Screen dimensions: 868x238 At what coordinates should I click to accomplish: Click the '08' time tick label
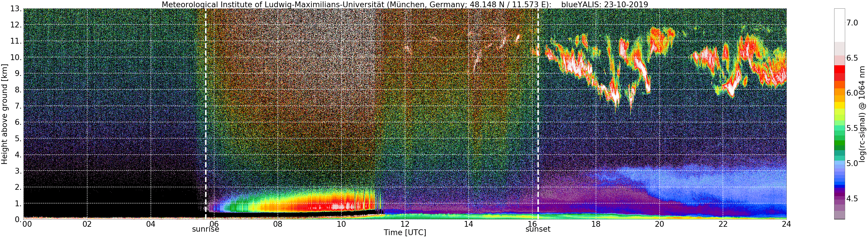pyautogui.click(x=278, y=224)
